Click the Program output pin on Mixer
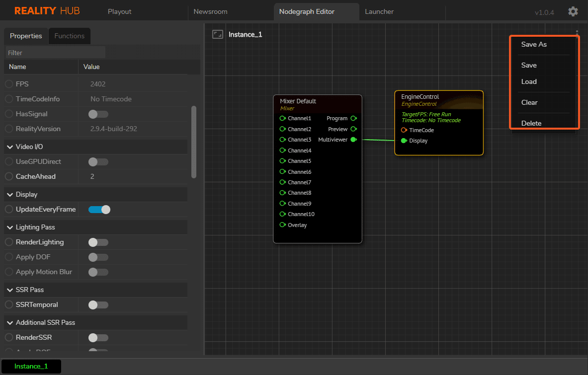Screen dimensions: 588x375 [353, 118]
